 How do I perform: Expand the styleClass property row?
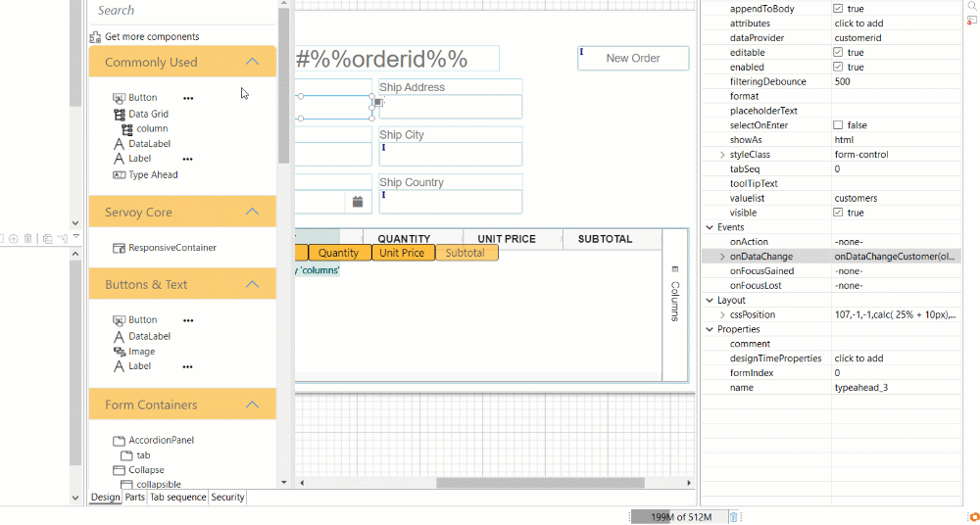(722, 155)
